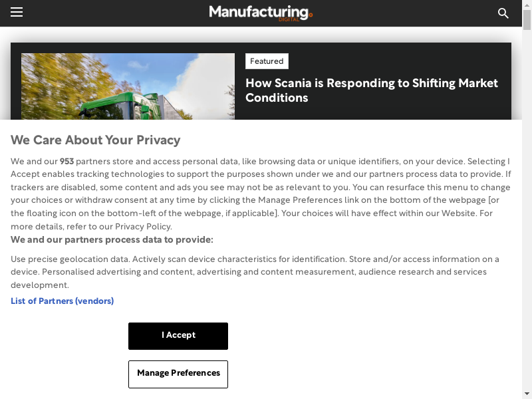Image resolution: width=532 pixels, height=399 pixels.
Task: Click the search magnifier icon
Action: click(503, 13)
